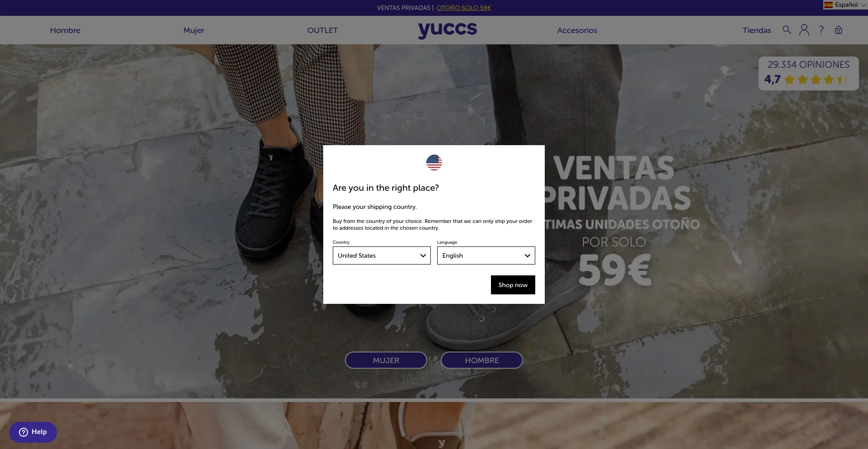
Task: Click the MUJER banner button
Action: point(386,360)
